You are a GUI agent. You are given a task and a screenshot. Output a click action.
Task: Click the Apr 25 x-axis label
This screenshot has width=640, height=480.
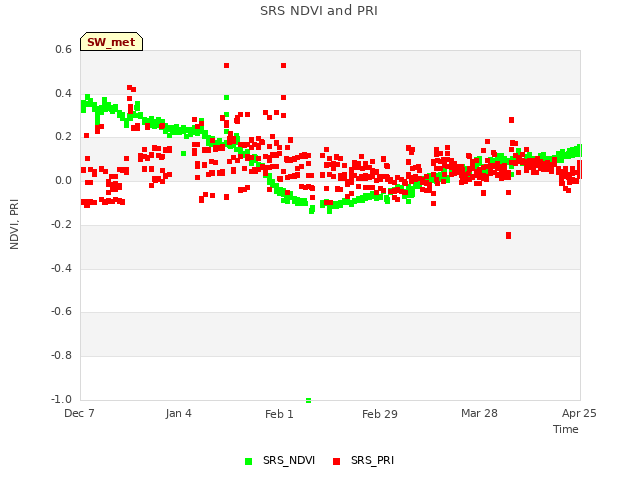(x=579, y=413)
